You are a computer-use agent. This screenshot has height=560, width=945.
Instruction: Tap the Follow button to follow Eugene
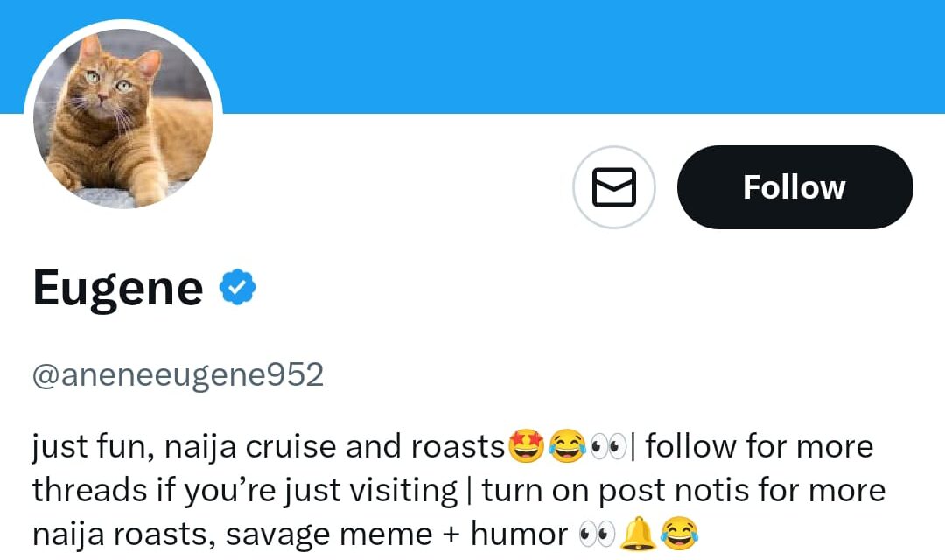pyautogui.click(x=794, y=186)
